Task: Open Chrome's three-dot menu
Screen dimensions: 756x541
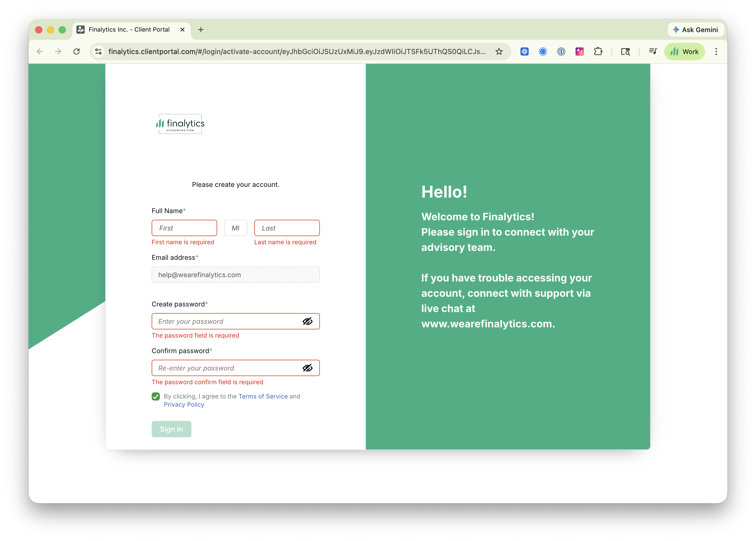Action: tap(716, 52)
